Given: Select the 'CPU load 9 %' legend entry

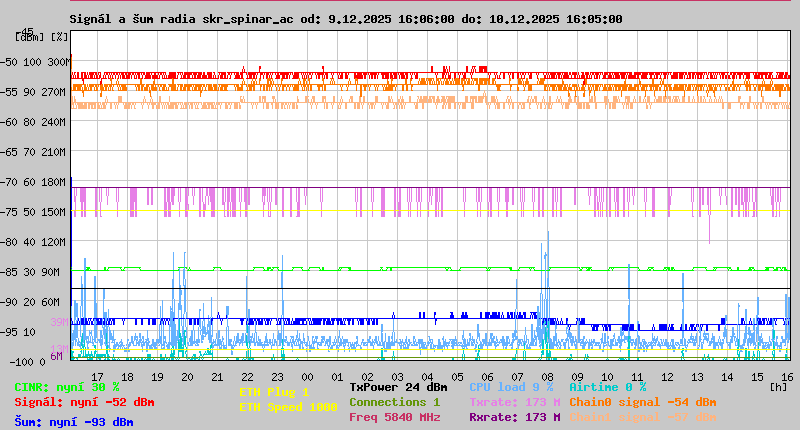Looking at the screenshot, I should 511,387.
